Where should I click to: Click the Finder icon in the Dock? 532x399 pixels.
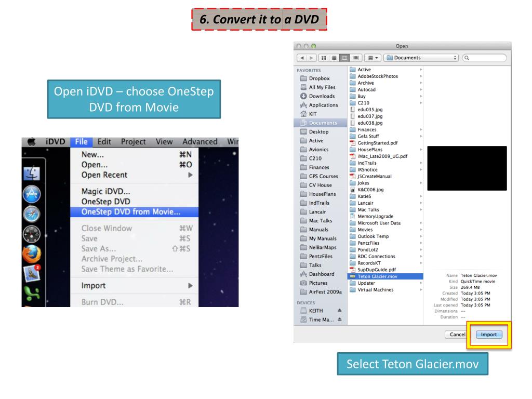pos(32,174)
